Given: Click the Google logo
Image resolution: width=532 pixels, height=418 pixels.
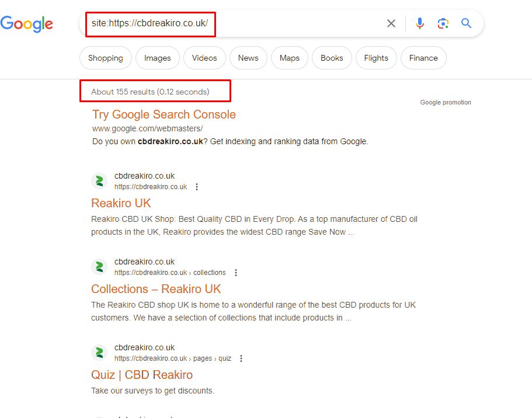Looking at the screenshot, I should tap(26, 24).
